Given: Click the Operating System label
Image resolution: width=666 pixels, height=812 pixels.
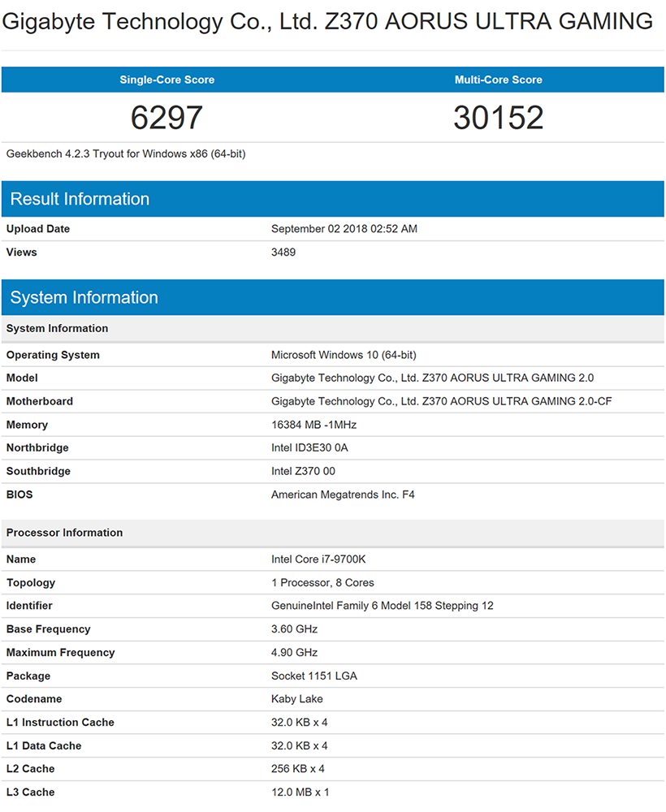Looking at the screenshot, I should [x=53, y=355].
